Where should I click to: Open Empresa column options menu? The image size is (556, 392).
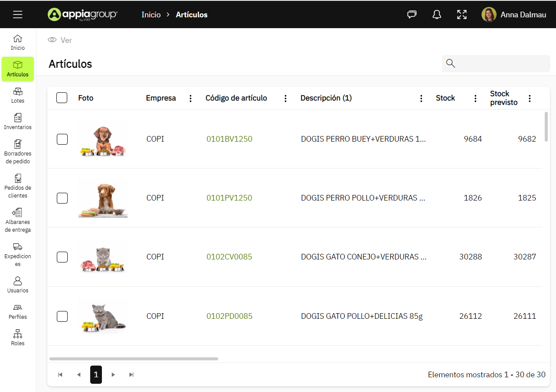coord(190,99)
